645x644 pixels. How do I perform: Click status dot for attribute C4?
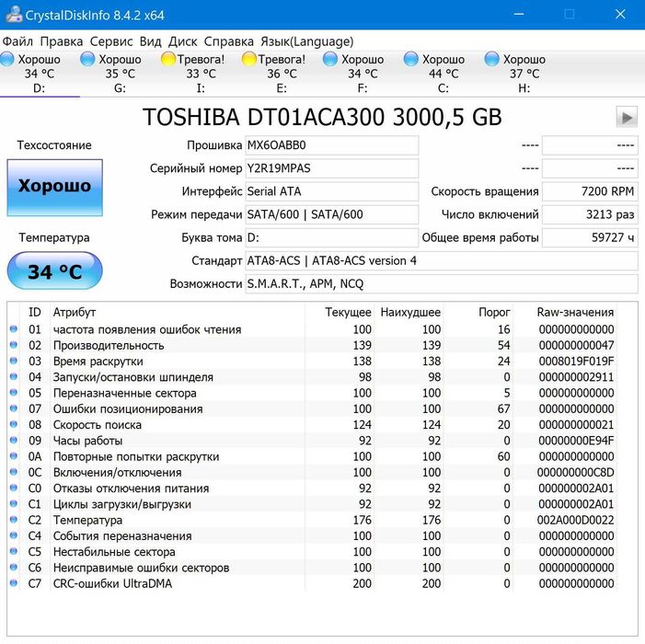(14, 535)
